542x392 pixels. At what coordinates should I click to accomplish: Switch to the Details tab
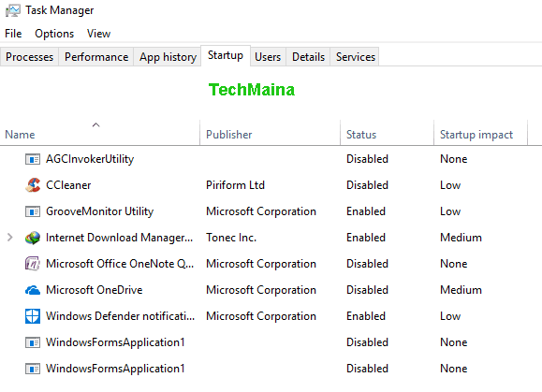pyautogui.click(x=308, y=57)
